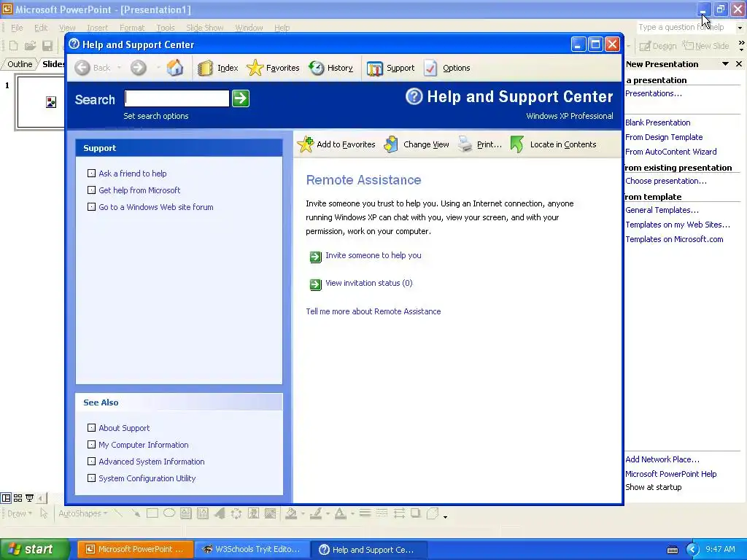This screenshot has height=560, width=747.
Task: Open View invitation status (0) link
Action: (368, 284)
